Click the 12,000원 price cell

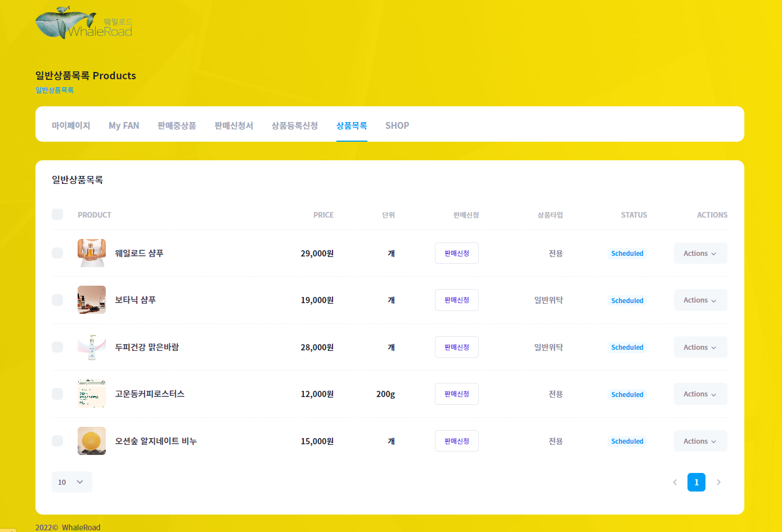tap(317, 394)
